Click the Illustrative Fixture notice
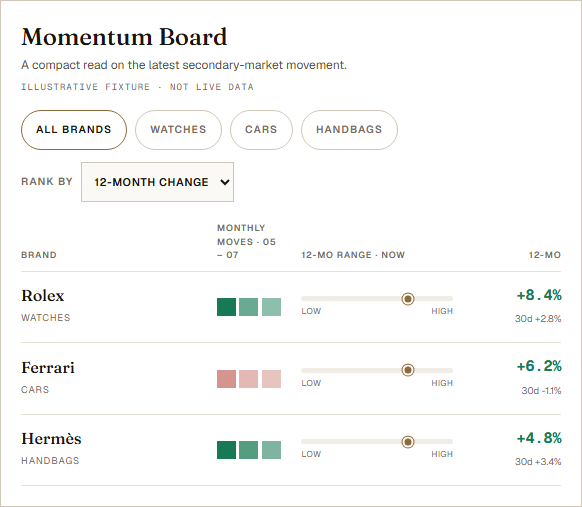582x507 pixels. point(137,87)
